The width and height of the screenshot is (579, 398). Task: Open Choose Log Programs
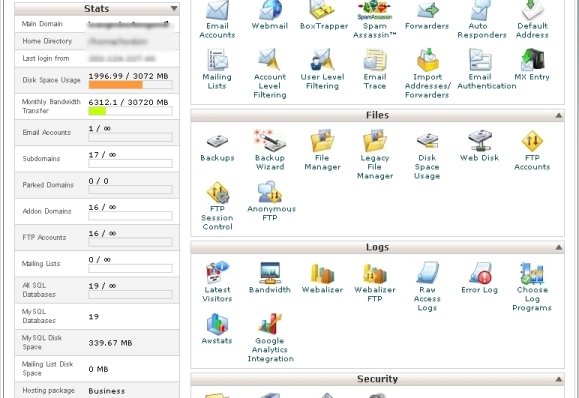[x=532, y=287]
